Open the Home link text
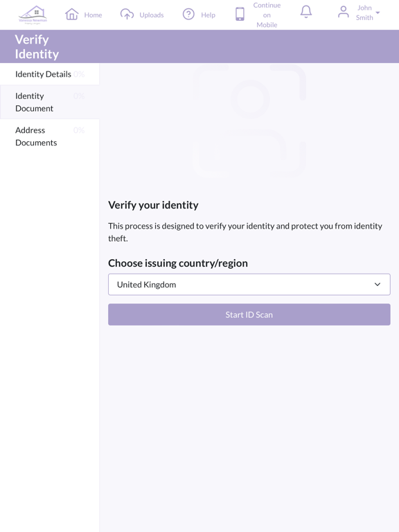Image resolution: width=399 pixels, height=532 pixels. click(93, 15)
